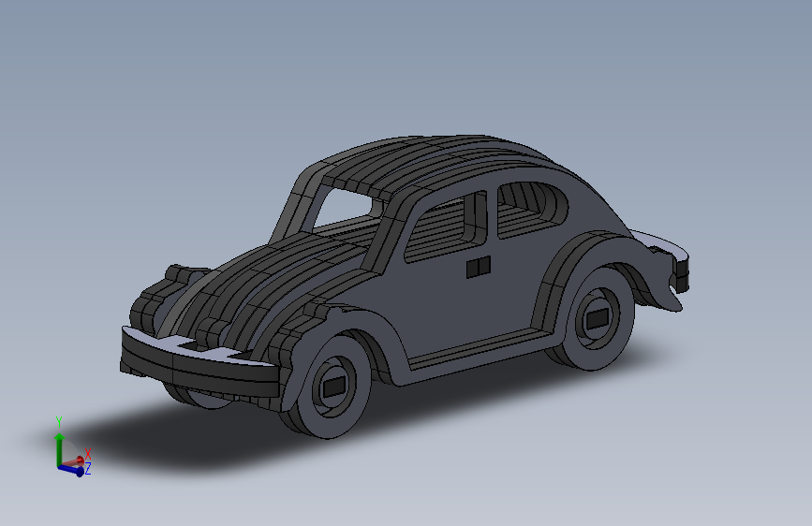Viewport: 812px width, 526px height.
Task: Click the blue Z axis of the orientation triad
Action: [72, 470]
